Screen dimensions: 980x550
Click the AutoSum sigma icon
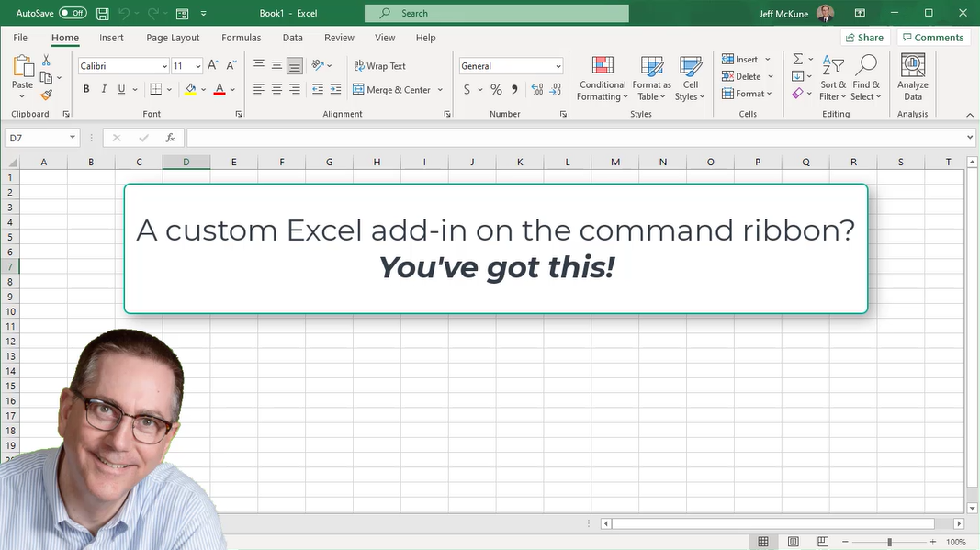(x=797, y=59)
